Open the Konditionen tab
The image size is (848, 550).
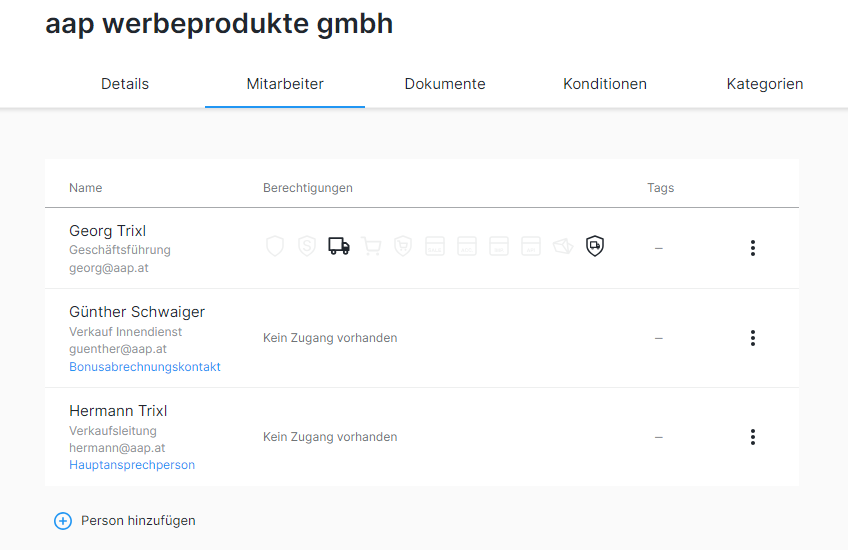pos(605,84)
